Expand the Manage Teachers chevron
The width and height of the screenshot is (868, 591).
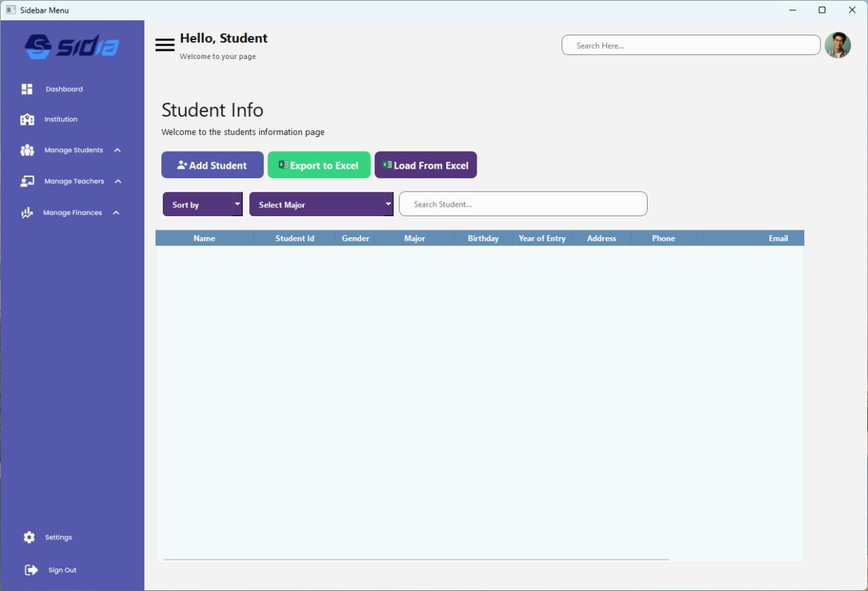(x=118, y=182)
